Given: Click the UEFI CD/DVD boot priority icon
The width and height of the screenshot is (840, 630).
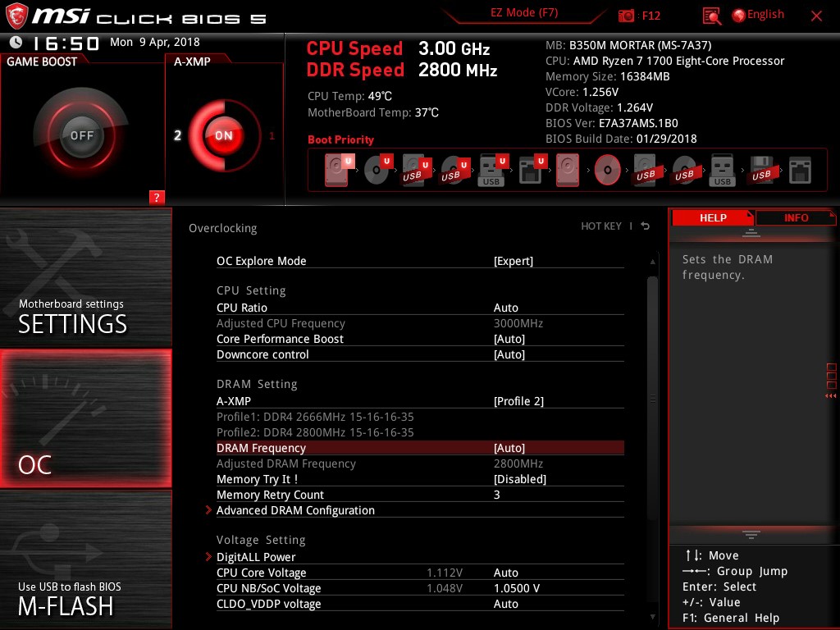Looking at the screenshot, I should pyautogui.click(x=377, y=170).
